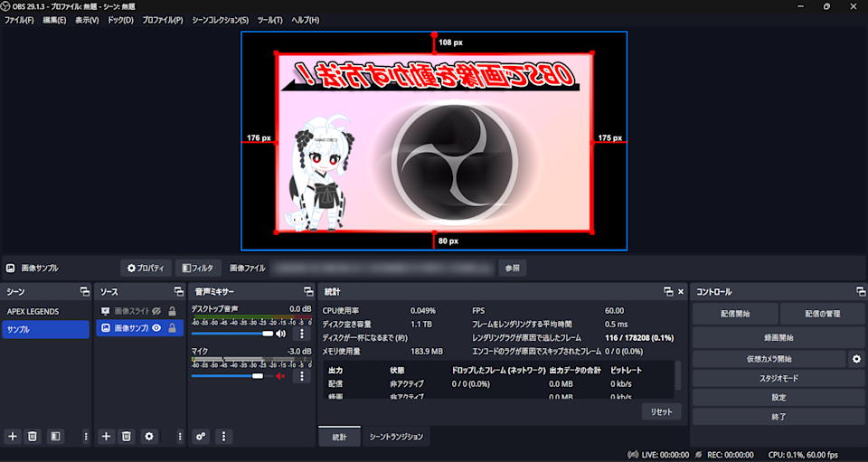Adjust the desktop audio volume slider
This screenshot has width=868, height=462.
(x=232, y=334)
